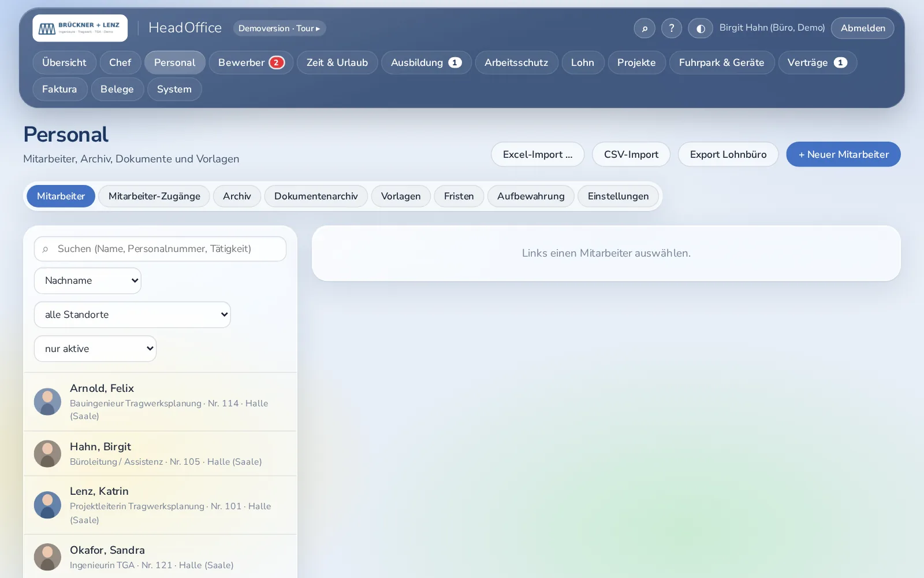Select employee Okafor, Sandra name text
This screenshot has width=924, height=578.
pos(107,550)
